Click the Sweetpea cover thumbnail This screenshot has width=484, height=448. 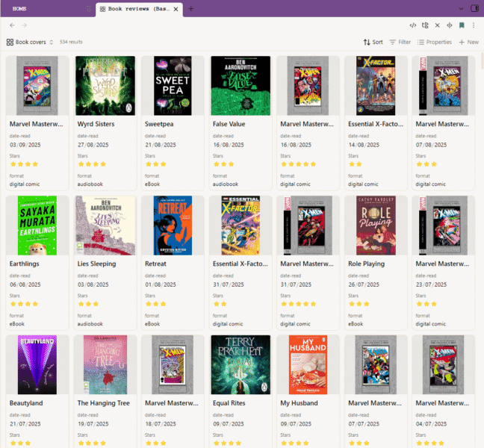tap(173, 85)
